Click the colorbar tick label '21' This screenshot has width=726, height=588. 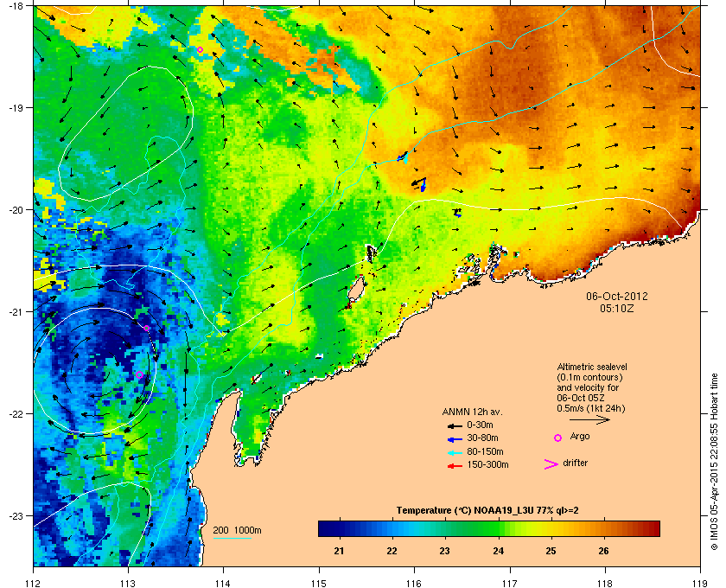[339, 551]
